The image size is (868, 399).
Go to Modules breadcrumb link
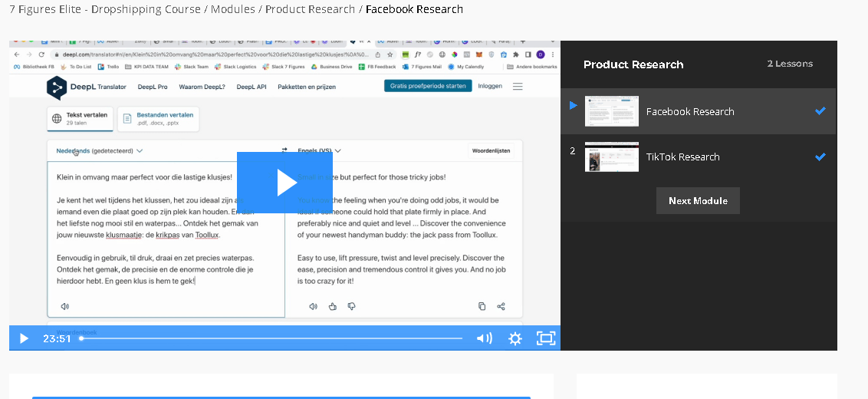(x=233, y=9)
